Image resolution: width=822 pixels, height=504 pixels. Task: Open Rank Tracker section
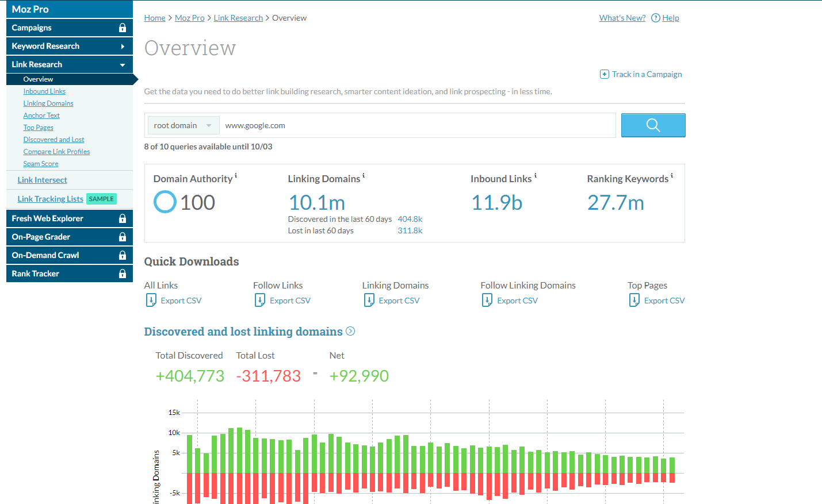[x=70, y=274]
